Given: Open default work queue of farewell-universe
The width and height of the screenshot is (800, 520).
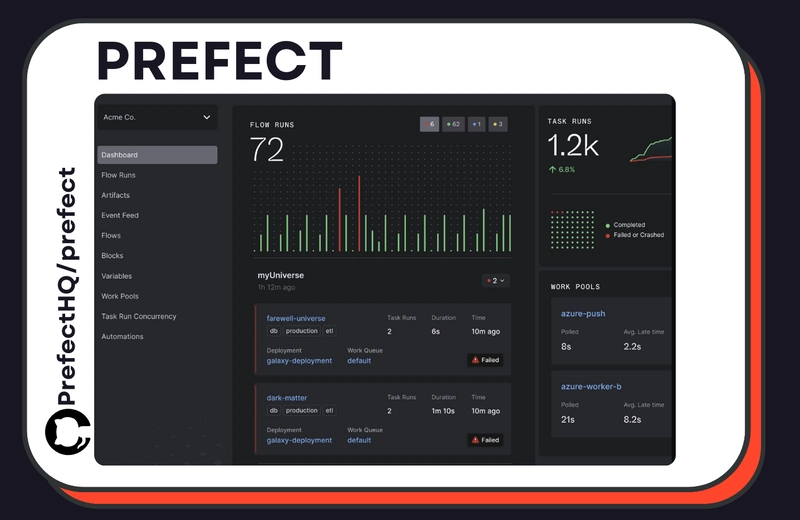Looking at the screenshot, I should click(x=359, y=361).
